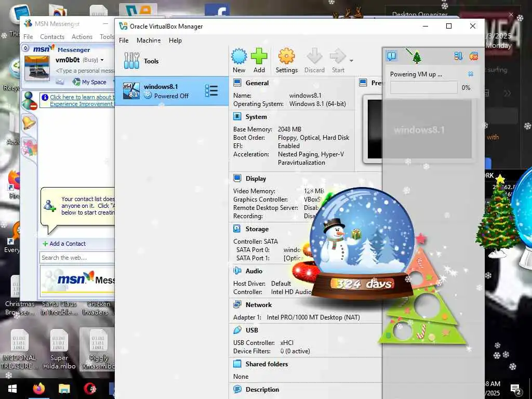Open the Display section header
Viewport: 532px width, 399px height.
256,179
